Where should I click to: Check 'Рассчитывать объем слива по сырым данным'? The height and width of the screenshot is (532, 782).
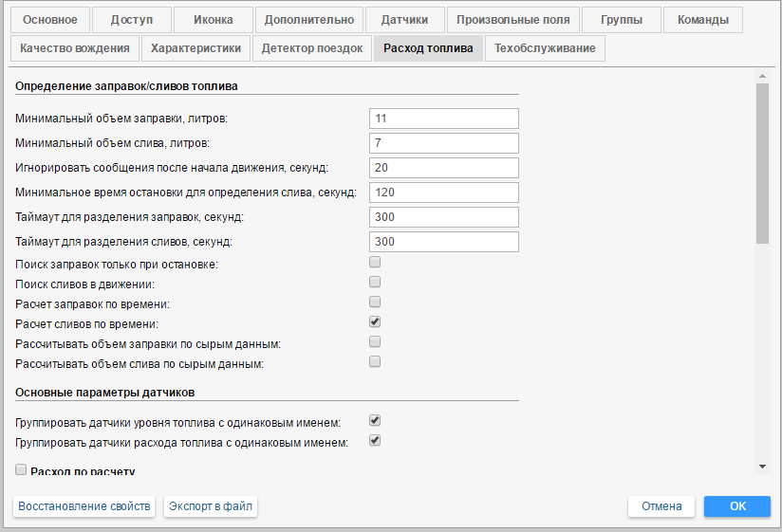coord(375,361)
